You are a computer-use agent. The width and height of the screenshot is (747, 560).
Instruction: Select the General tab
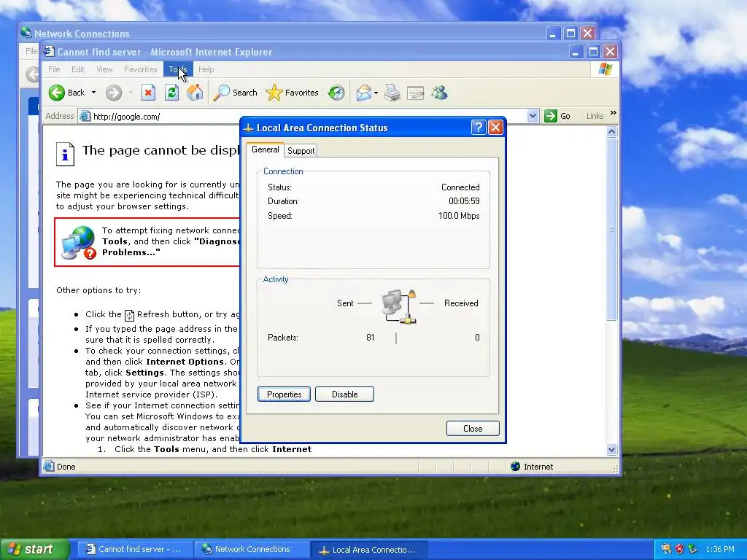click(x=265, y=149)
